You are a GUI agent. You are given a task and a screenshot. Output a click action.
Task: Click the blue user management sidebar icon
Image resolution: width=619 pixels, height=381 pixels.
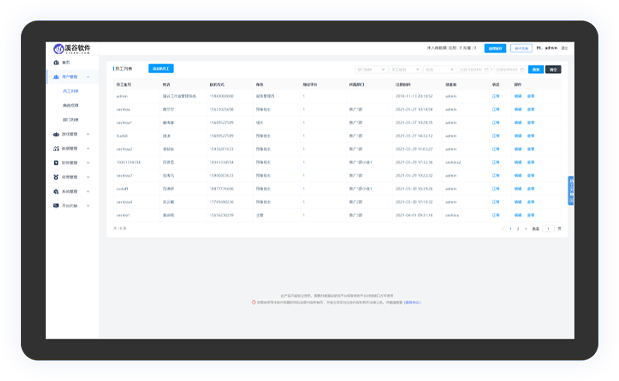click(x=56, y=77)
